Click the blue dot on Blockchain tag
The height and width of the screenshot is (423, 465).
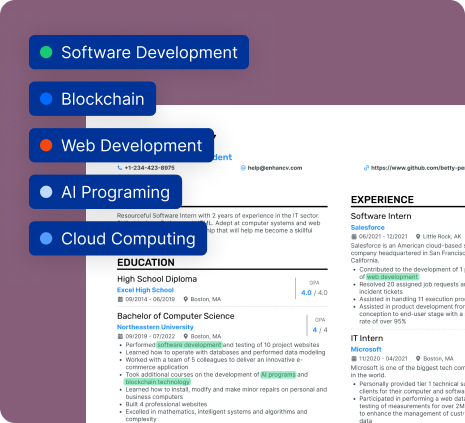click(46, 99)
